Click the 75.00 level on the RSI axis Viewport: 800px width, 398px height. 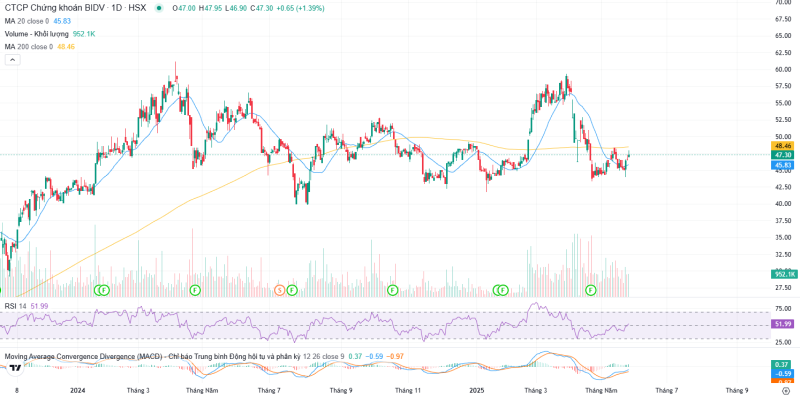coord(783,308)
